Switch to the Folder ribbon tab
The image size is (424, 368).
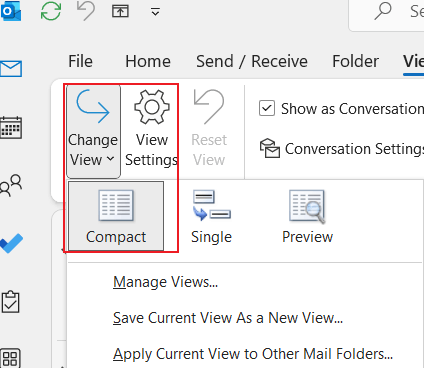tap(355, 61)
